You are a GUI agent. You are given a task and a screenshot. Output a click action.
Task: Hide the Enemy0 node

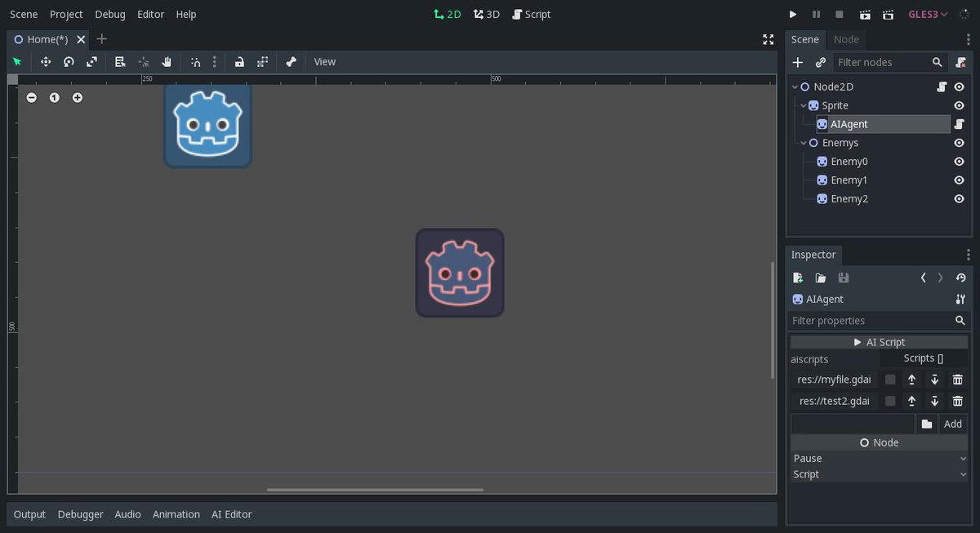click(960, 162)
